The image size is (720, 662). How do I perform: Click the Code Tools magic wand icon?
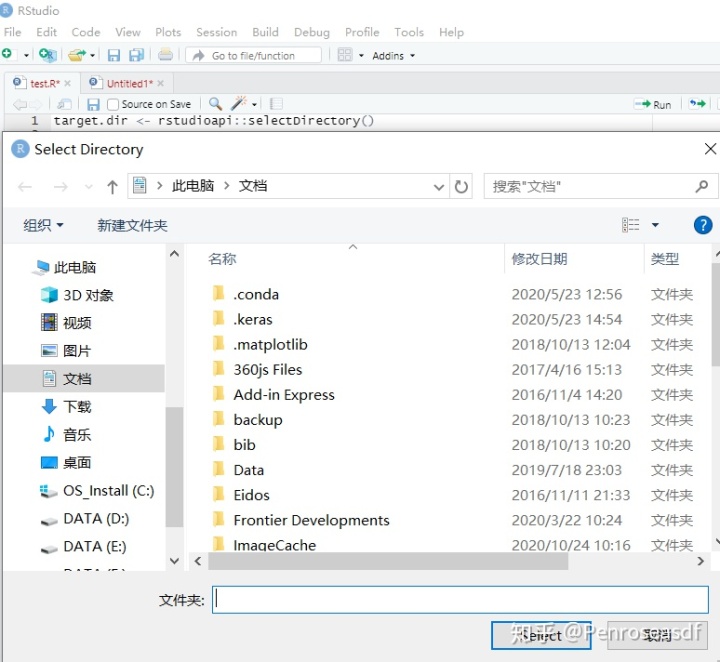click(x=239, y=104)
